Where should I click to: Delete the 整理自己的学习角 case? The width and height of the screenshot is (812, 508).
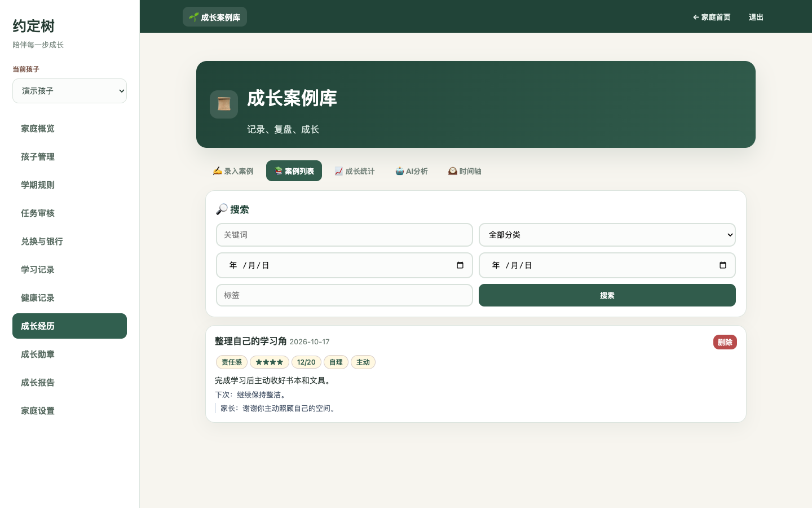[725, 342]
